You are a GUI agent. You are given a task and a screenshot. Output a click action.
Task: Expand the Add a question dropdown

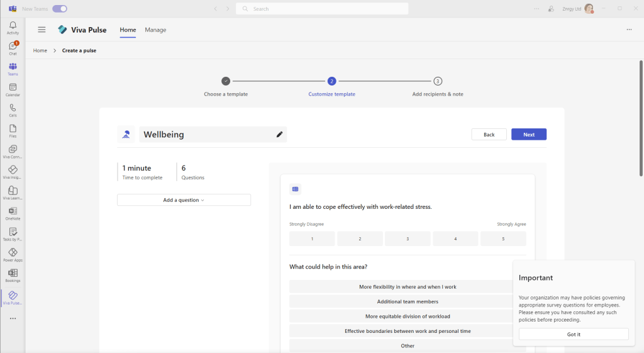pos(184,200)
